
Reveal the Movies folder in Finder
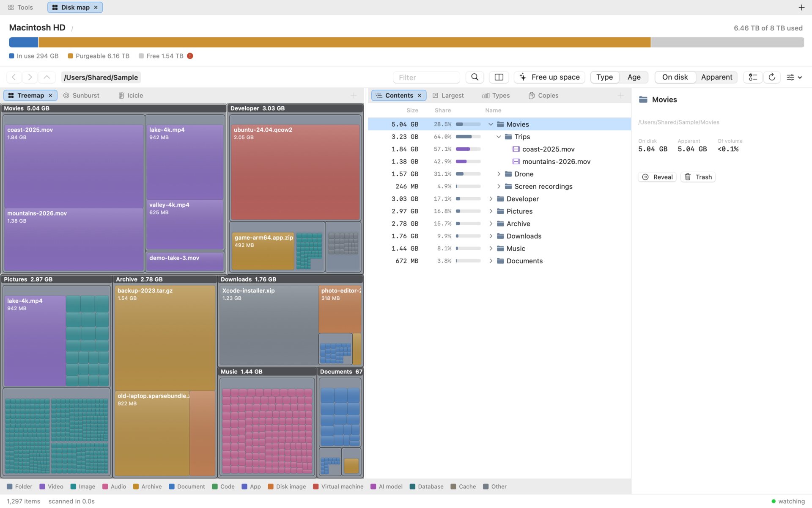tap(657, 177)
